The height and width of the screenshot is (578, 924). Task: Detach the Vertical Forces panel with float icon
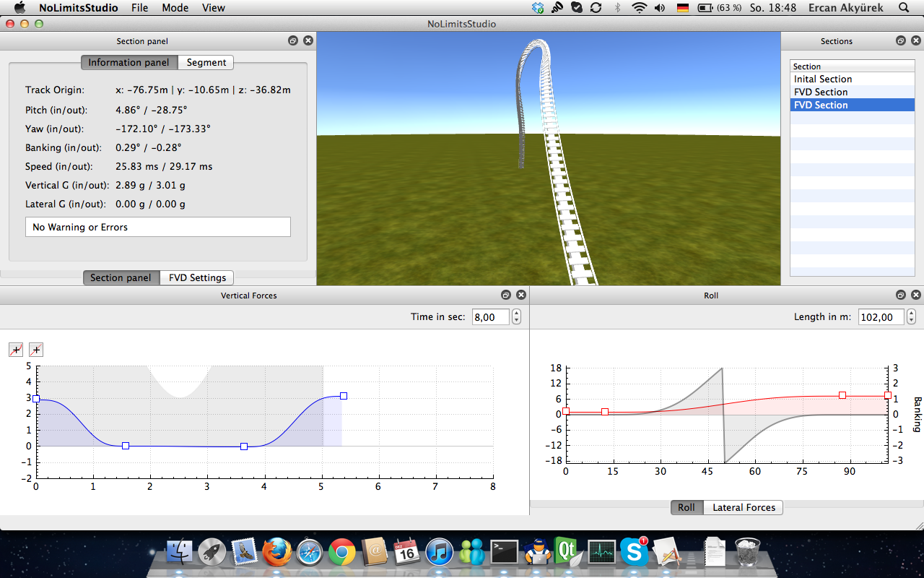coord(505,296)
